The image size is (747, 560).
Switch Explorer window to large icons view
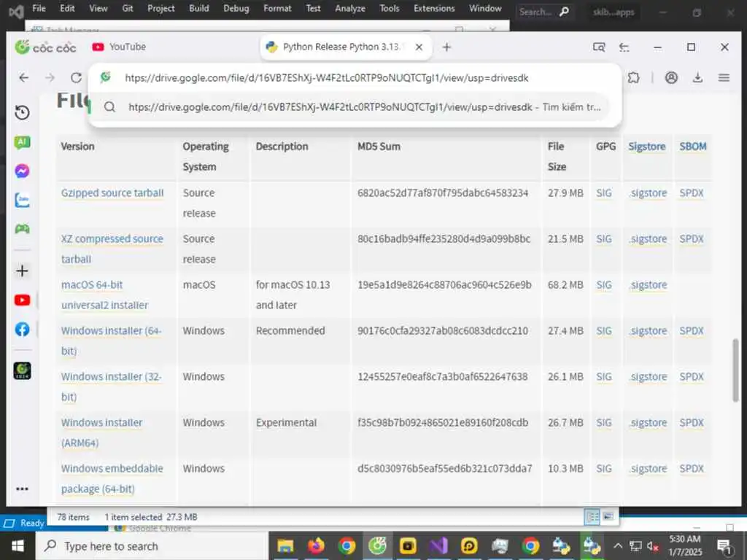click(x=608, y=517)
